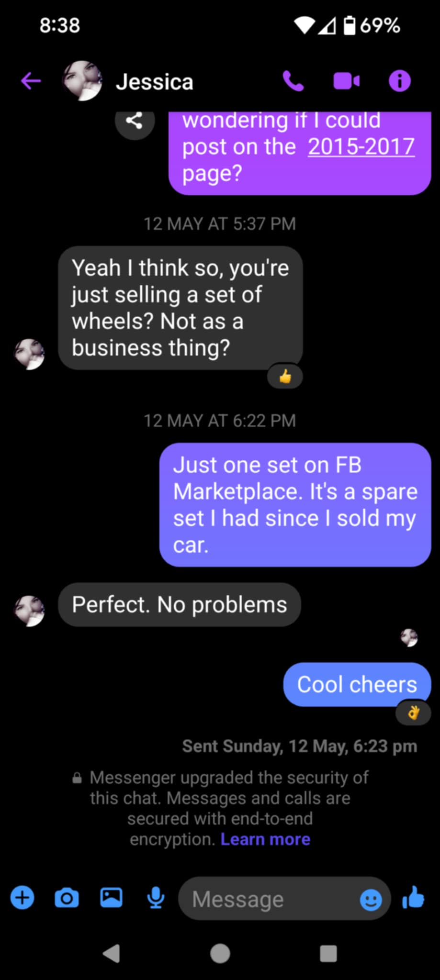Open the emoji picker in message field
Screen dimensions: 440x980
[371, 900]
